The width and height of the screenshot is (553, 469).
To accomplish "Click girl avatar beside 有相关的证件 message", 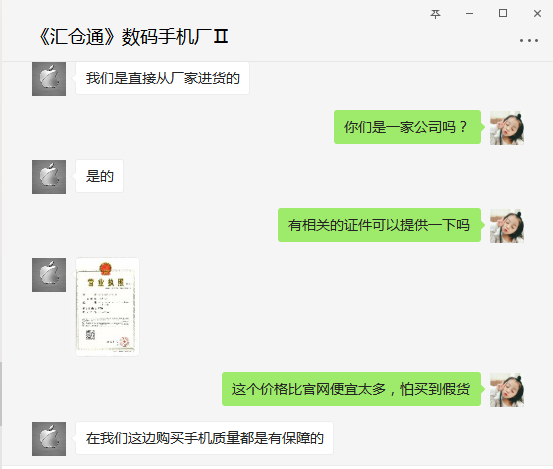I will click(x=507, y=226).
